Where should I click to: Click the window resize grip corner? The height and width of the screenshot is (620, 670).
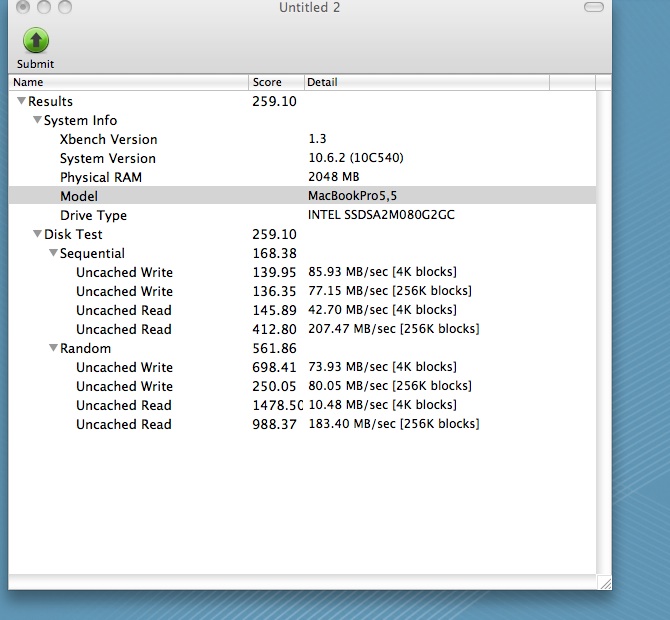(x=605, y=582)
